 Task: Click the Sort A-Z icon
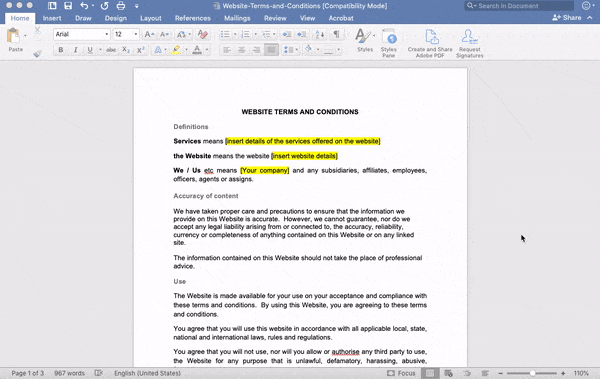click(x=320, y=34)
